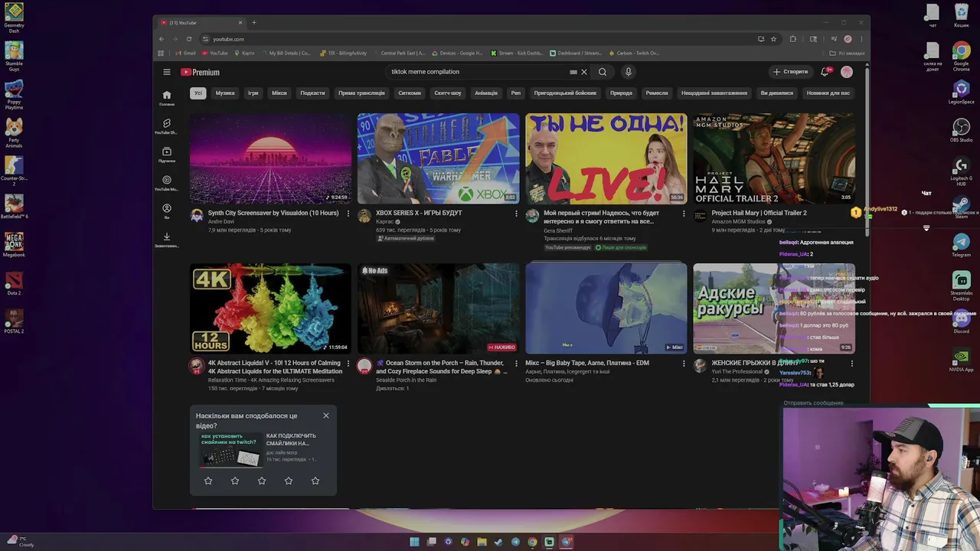Open the Project Hail Mary Official Trailer 2 title
Screen dimensions: 980x551
(x=759, y=214)
